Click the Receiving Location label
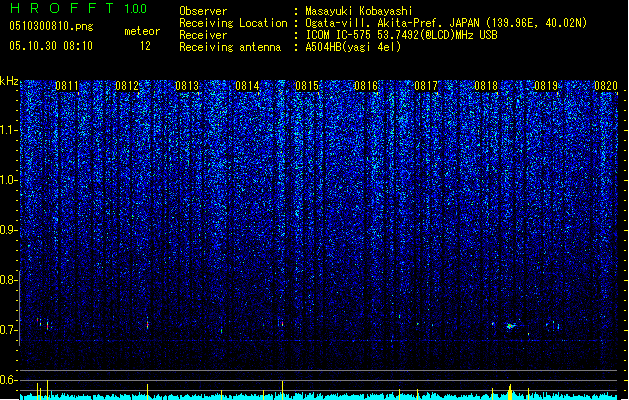 [x=233, y=23]
